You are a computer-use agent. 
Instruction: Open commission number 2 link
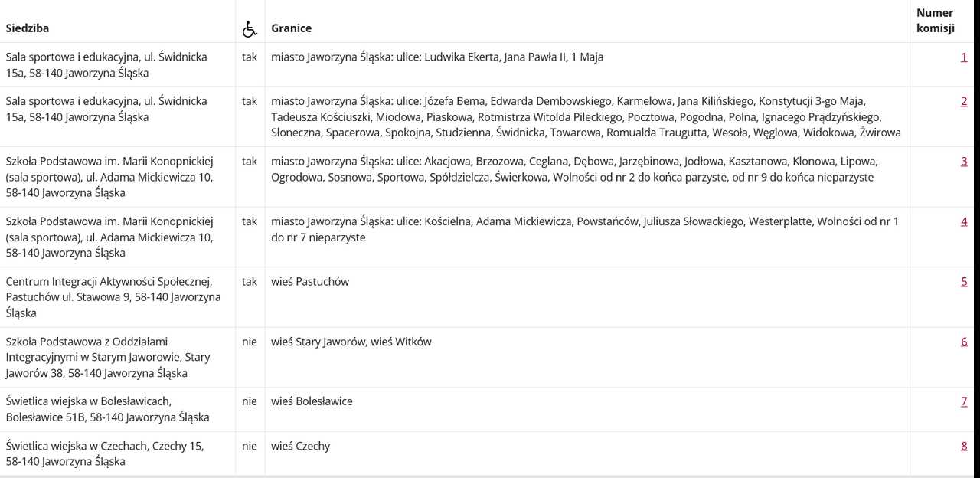pos(964,101)
